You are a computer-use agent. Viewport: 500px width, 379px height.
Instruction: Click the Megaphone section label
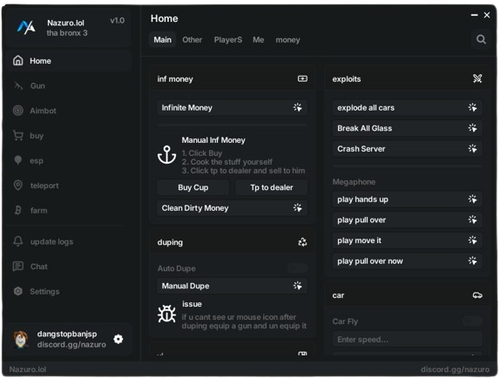click(x=354, y=182)
